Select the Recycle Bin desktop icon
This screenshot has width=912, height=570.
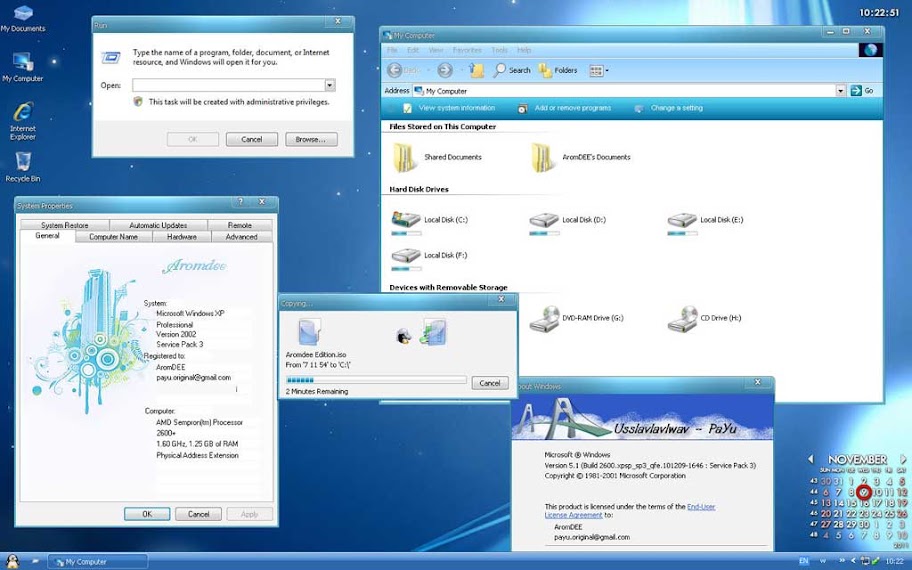23,167
